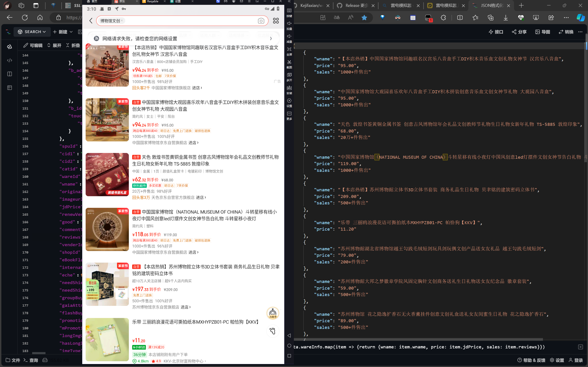Click the JSON tool tree view sidebar icon
The height and width of the screenshot is (367, 588).
pos(9,47)
